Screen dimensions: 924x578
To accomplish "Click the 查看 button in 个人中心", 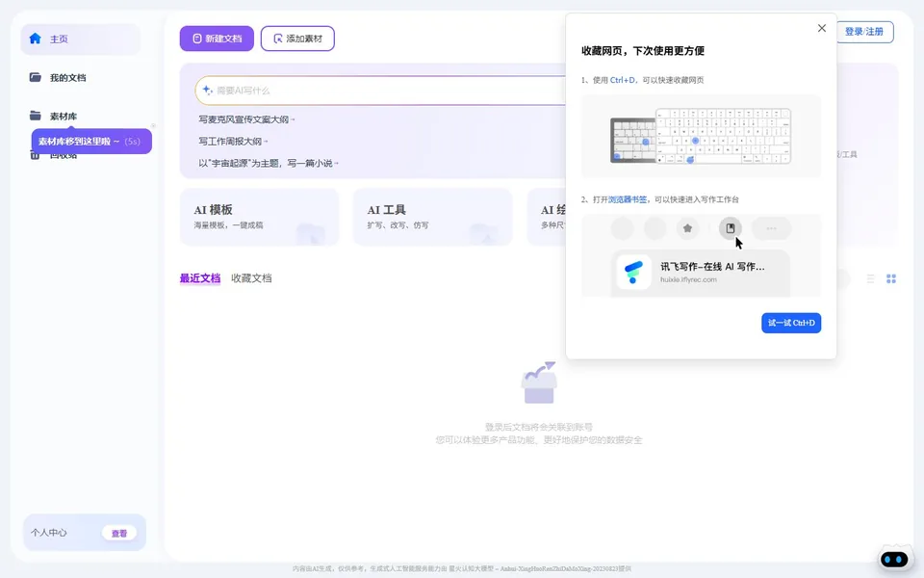I will tap(119, 533).
